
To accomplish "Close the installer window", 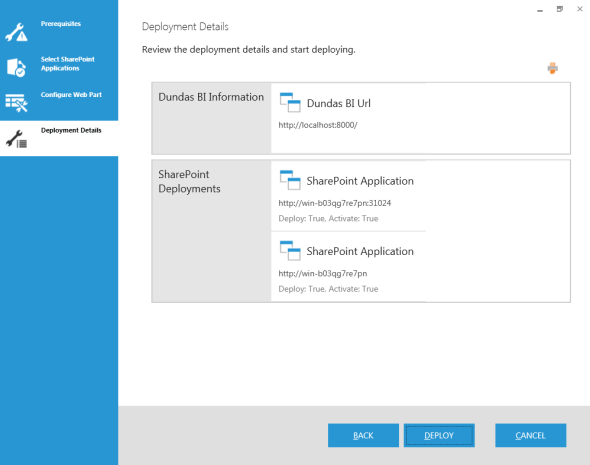I will pos(579,9).
